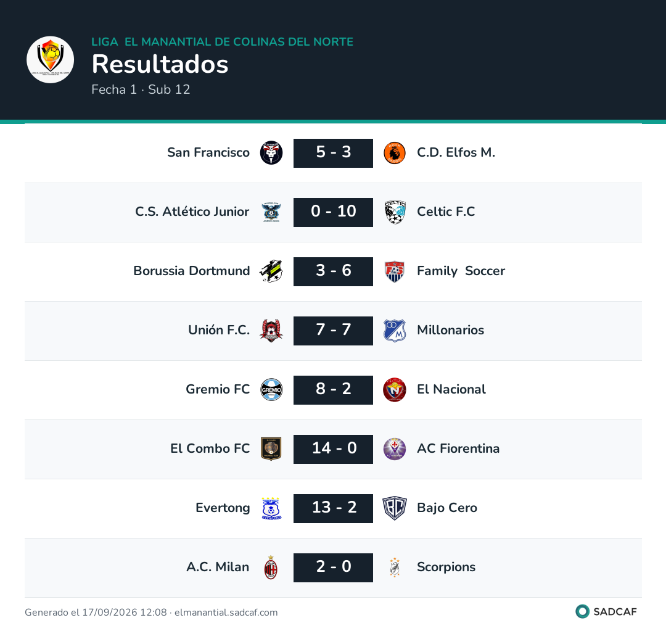Viewport: 666px width, 644px height.
Task: Open the Borussia Dortmund team logo
Action: point(271,271)
